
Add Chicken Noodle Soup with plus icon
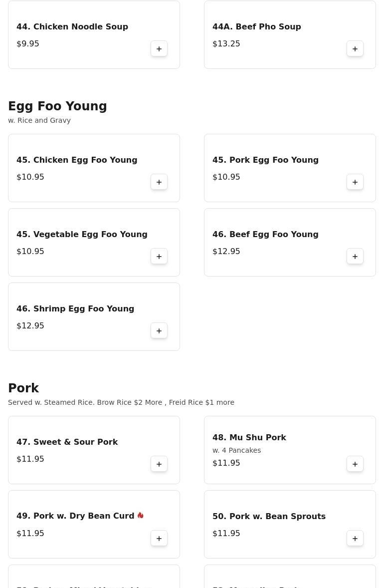[159, 49]
